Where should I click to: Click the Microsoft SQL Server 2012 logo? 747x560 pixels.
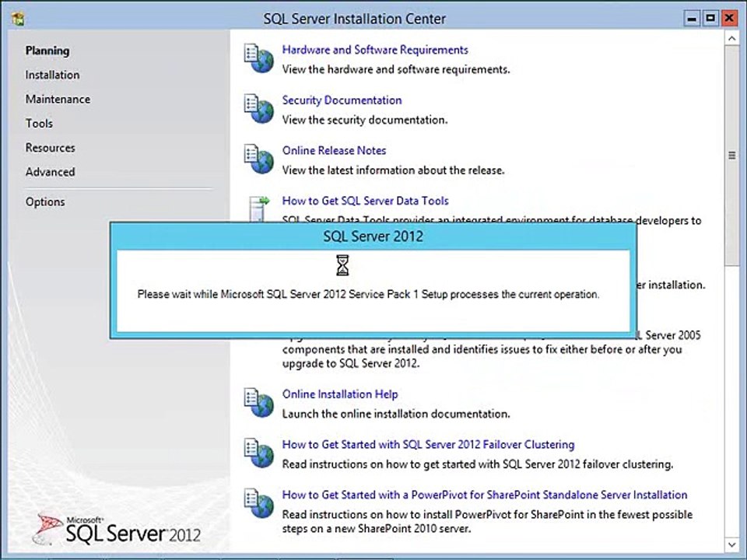click(x=117, y=529)
